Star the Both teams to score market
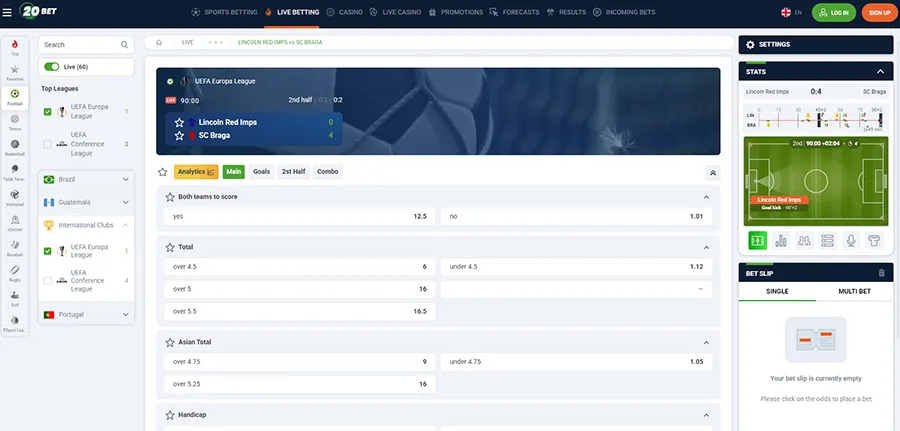Screen dimensions: 900x431 tap(170, 197)
